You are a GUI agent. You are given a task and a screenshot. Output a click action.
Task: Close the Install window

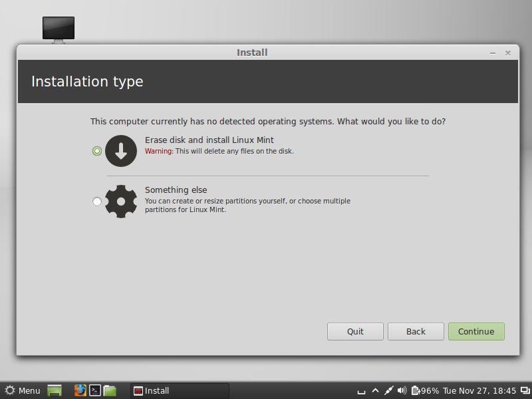[508, 53]
